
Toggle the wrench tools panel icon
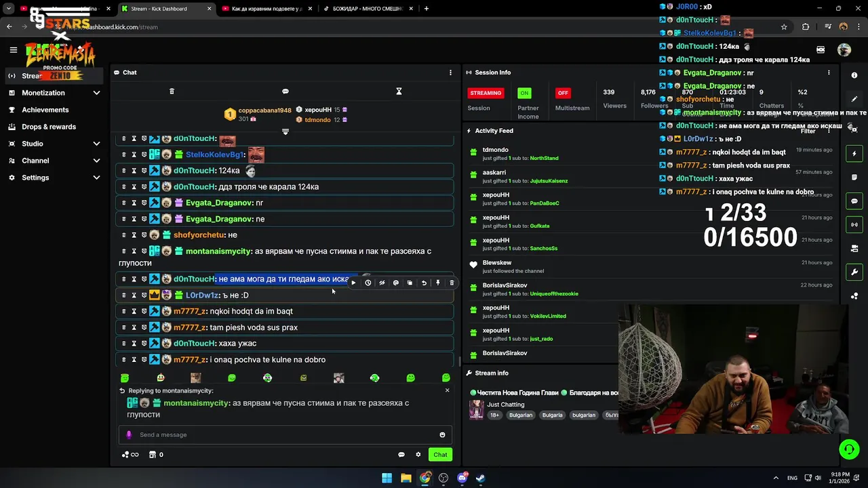[x=854, y=272]
